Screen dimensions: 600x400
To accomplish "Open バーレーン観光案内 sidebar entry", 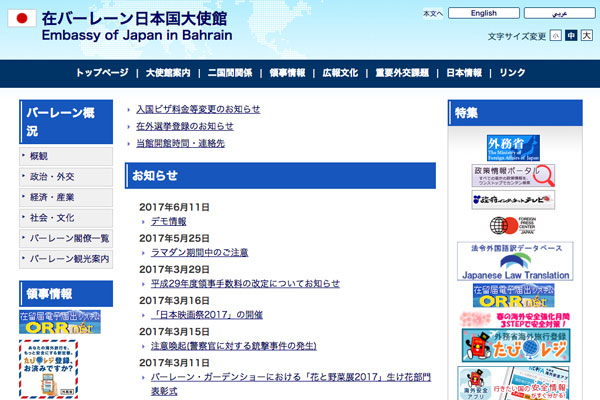I will coord(66,259).
